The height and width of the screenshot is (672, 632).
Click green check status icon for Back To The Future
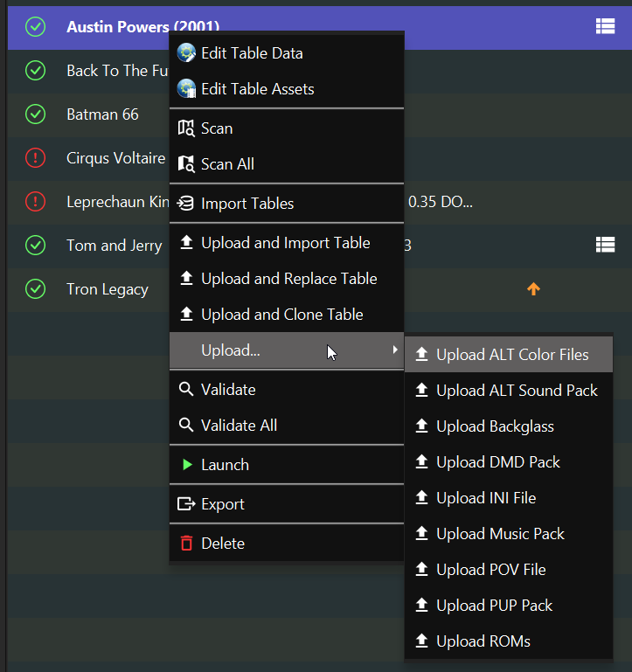coord(35,71)
